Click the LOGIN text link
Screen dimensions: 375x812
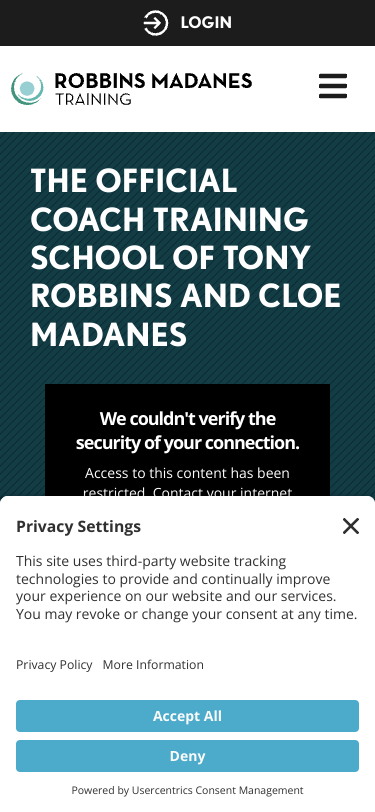[x=206, y=23]
